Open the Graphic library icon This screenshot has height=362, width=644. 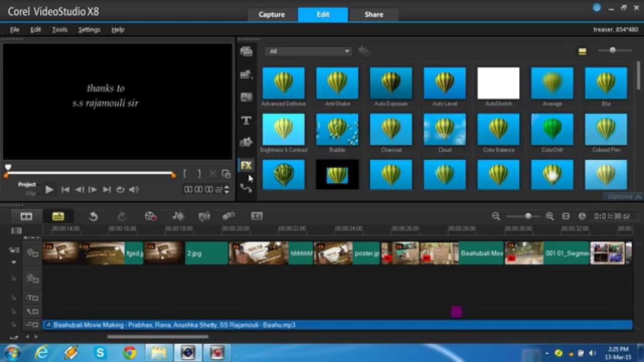(x=246, y=142)
